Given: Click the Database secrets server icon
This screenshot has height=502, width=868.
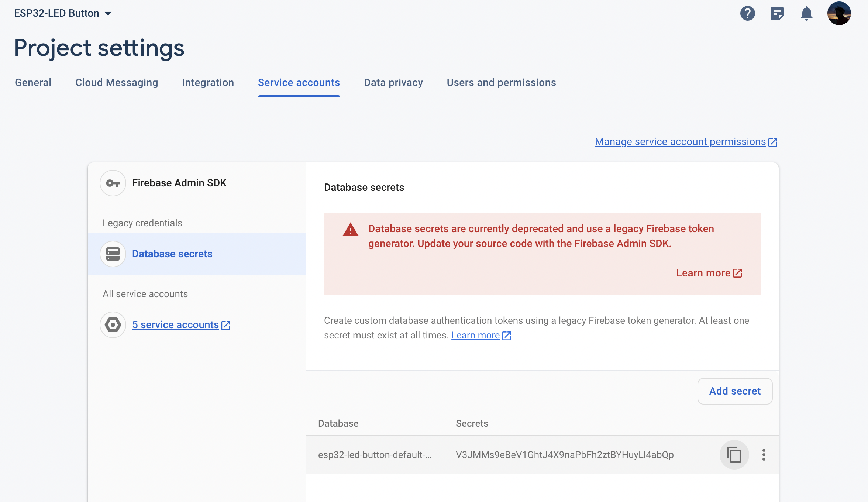Looking at the screenshot, I should coord(113,254).
